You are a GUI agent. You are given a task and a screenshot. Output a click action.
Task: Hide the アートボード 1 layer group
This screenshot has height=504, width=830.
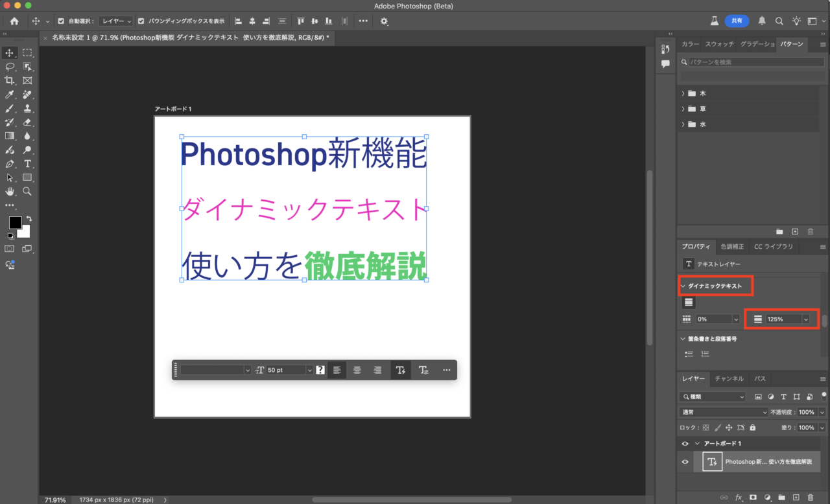(685, 444)
